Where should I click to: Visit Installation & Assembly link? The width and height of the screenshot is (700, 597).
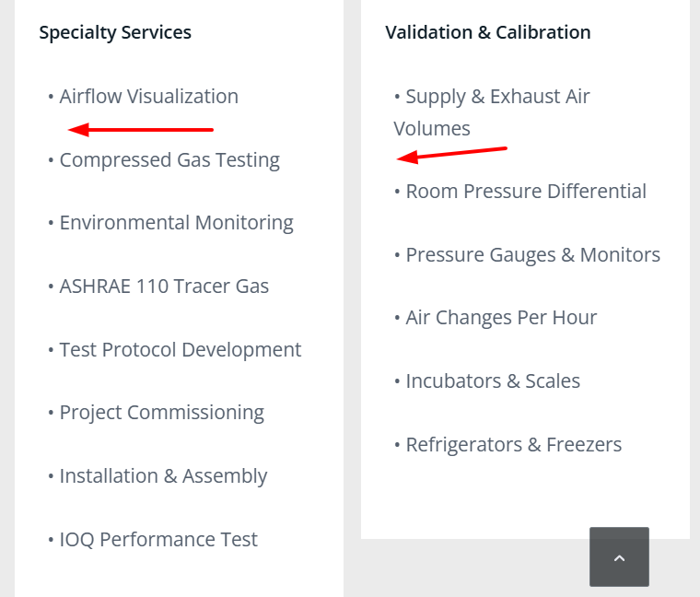coord(163,476)
